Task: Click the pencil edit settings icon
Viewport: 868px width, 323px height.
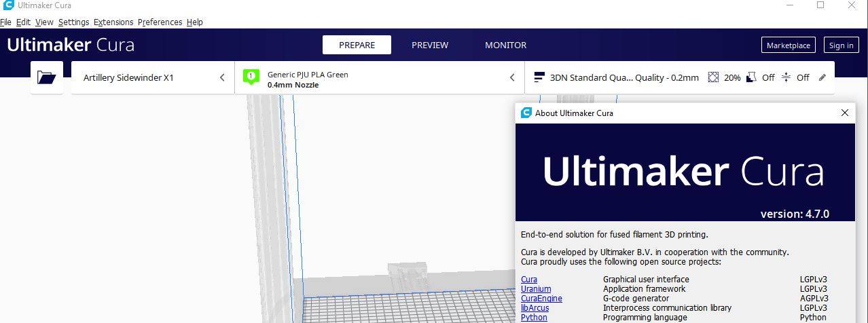Action: 822,77
